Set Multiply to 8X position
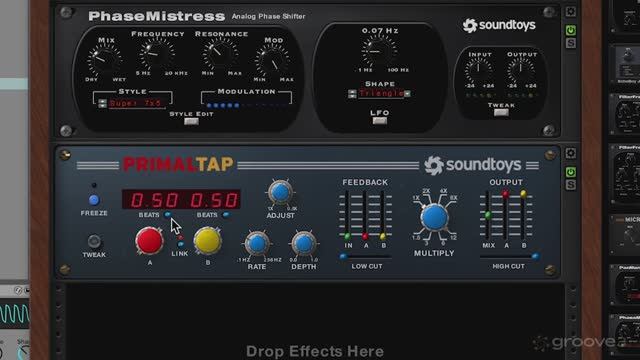Image resolution: width=640 pixels, height=360 pixels. (x=453, y=198)
